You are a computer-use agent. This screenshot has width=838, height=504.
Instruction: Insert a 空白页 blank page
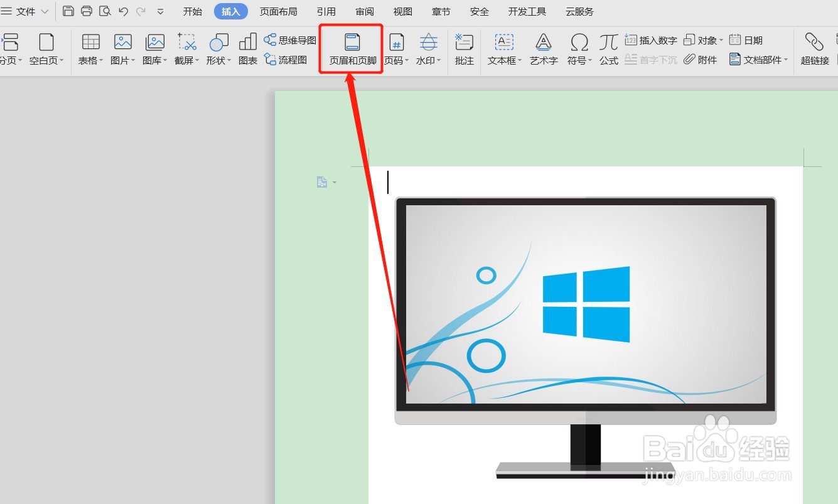(x=46, y=50)
